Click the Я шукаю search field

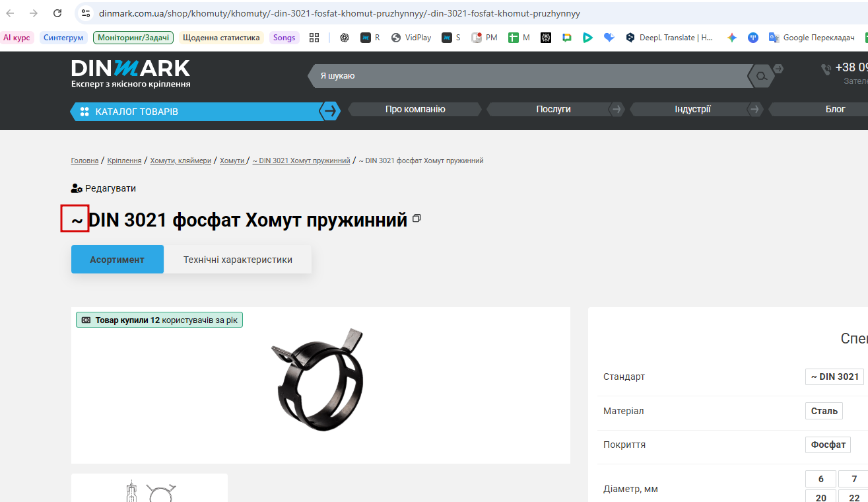click(x=529, y=76)
